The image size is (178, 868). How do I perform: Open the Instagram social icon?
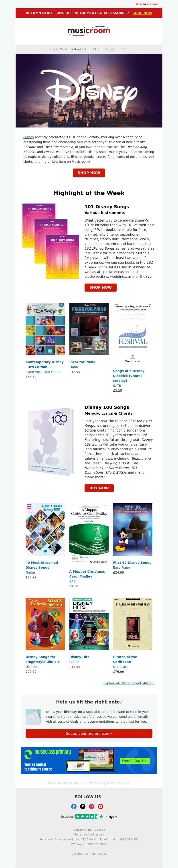point(91,806)
